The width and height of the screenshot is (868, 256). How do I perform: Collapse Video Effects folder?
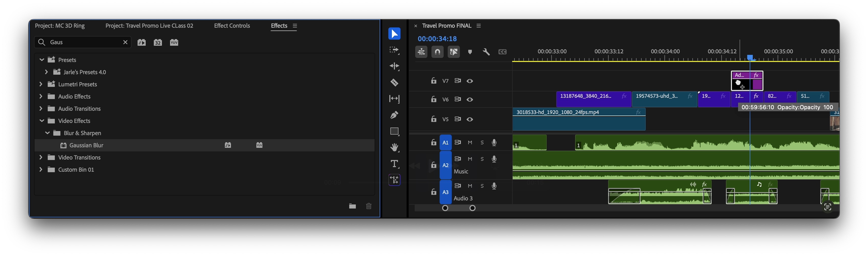pos(42,121)
